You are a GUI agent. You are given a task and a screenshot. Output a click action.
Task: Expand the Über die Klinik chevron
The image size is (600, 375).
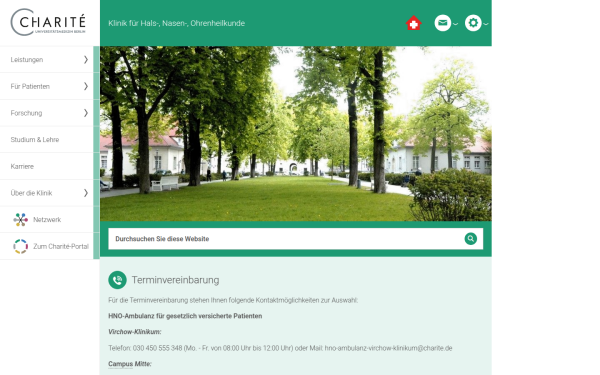[86, 193]
